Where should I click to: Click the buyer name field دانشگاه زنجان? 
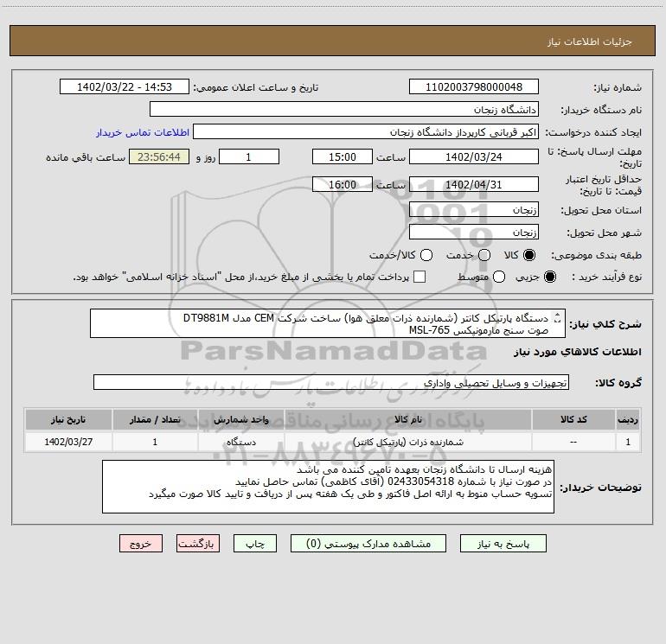pyautogui.click(x=344, y=110)
